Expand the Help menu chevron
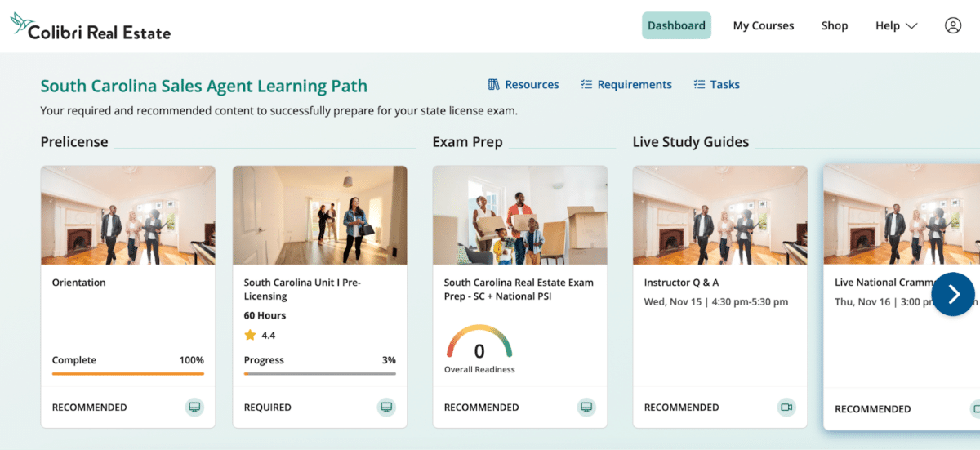The width and height of the screenshot is (980, 450). pyautogui.click(x=911, y=26)
